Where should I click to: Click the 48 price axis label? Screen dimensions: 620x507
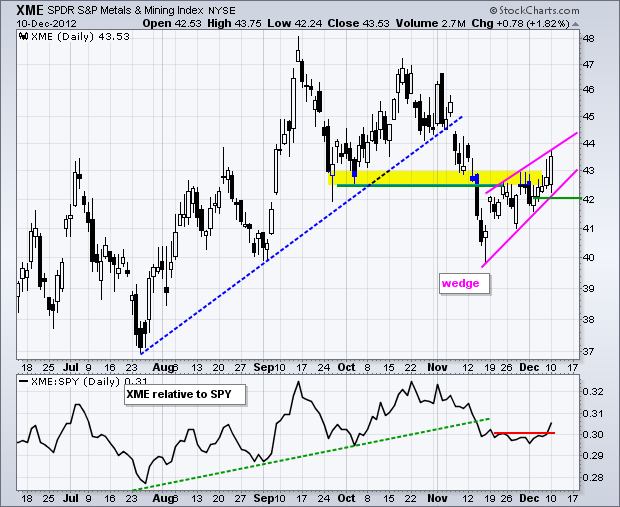pyautogui.click(x=588, y=39)
